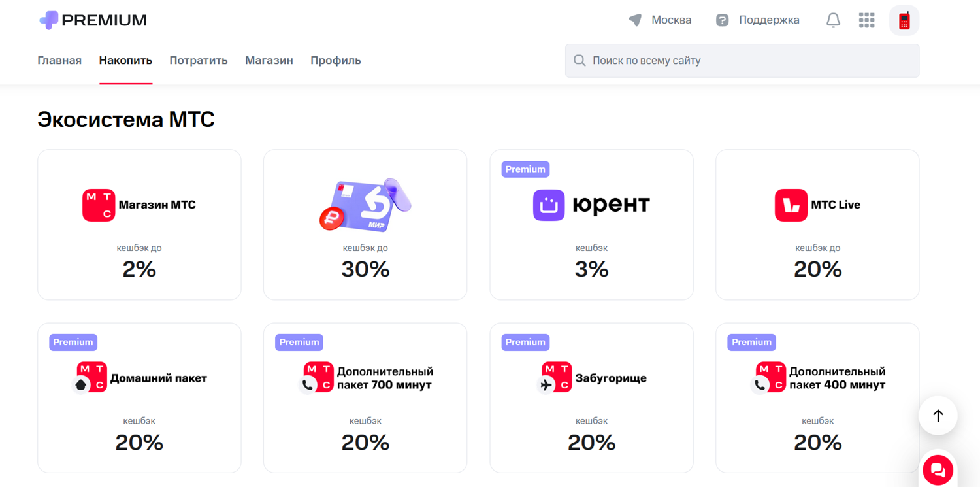Type in the site-wide search field
Image resolution: width=980 pixels, height=487 pixels.
751,61
